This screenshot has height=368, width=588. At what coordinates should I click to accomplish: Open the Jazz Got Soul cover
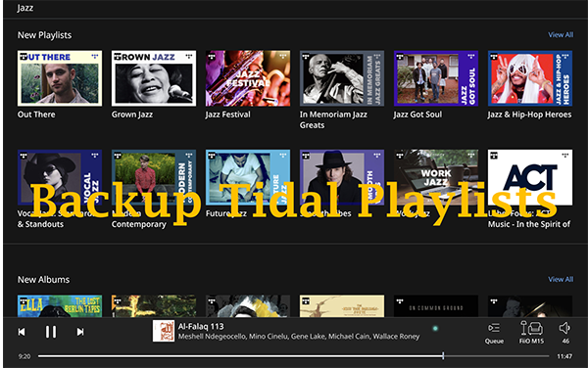pos(436,78)
